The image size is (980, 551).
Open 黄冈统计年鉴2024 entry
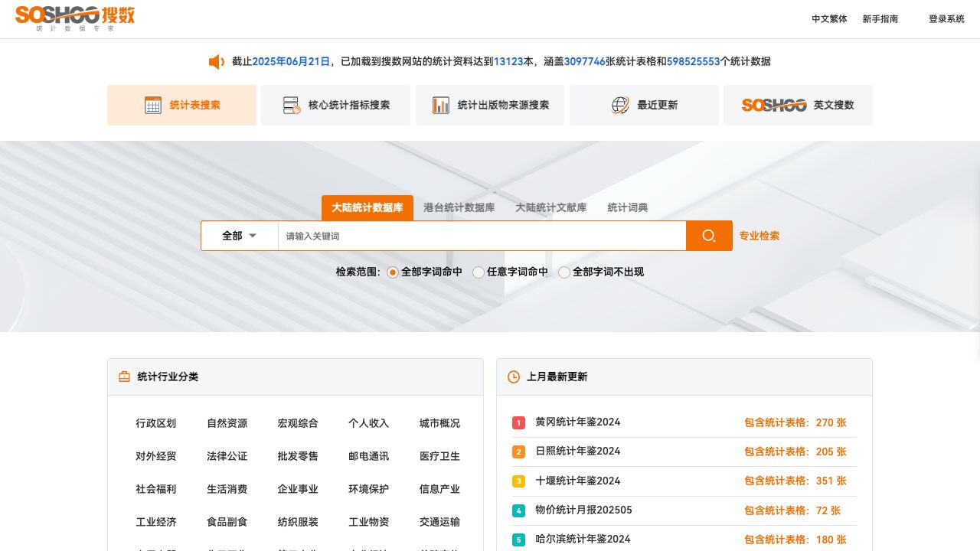coord(578,422)
